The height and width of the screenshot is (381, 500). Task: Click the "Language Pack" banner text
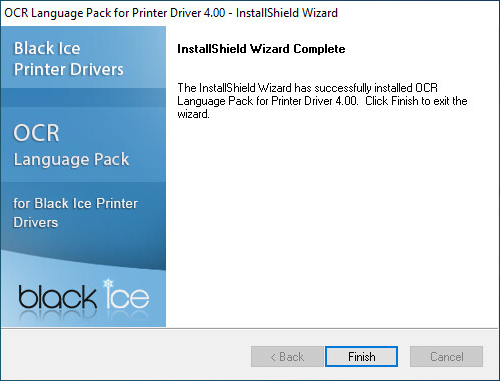coord(71,160)
